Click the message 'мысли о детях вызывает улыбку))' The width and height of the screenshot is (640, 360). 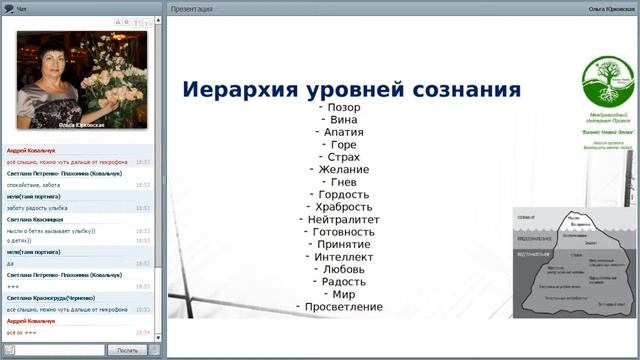tap(51, 231)
